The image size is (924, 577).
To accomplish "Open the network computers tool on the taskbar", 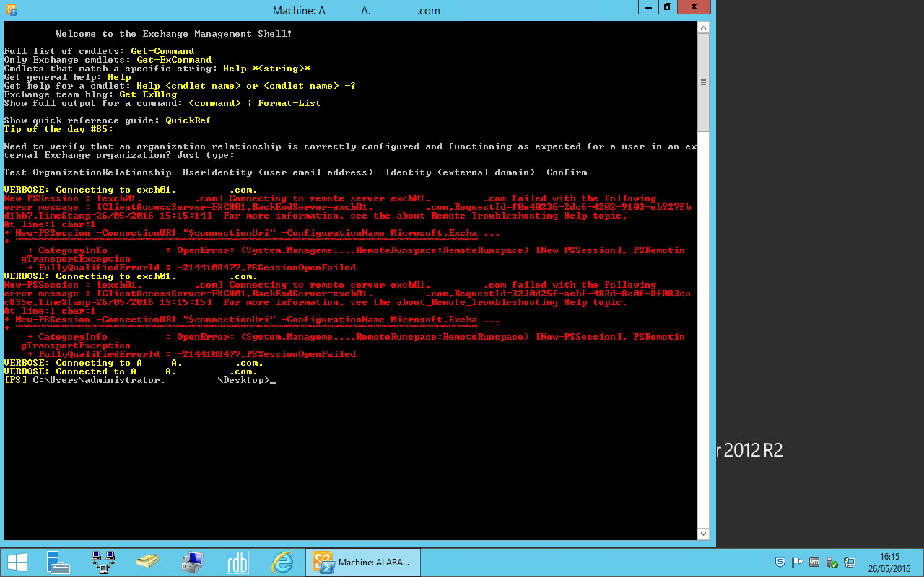I will point(103,562).
